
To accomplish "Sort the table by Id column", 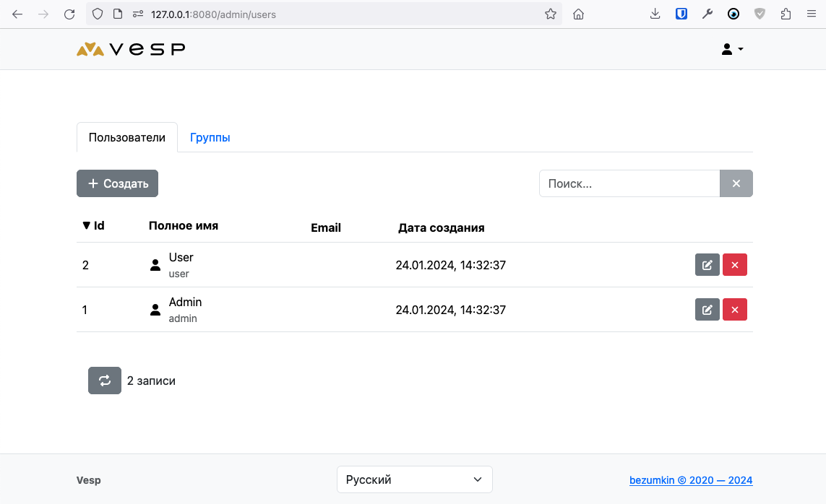I will [94, 225].
